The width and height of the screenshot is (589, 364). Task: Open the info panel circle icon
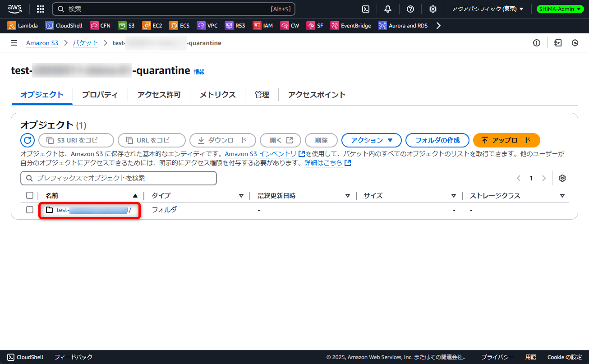537,43
